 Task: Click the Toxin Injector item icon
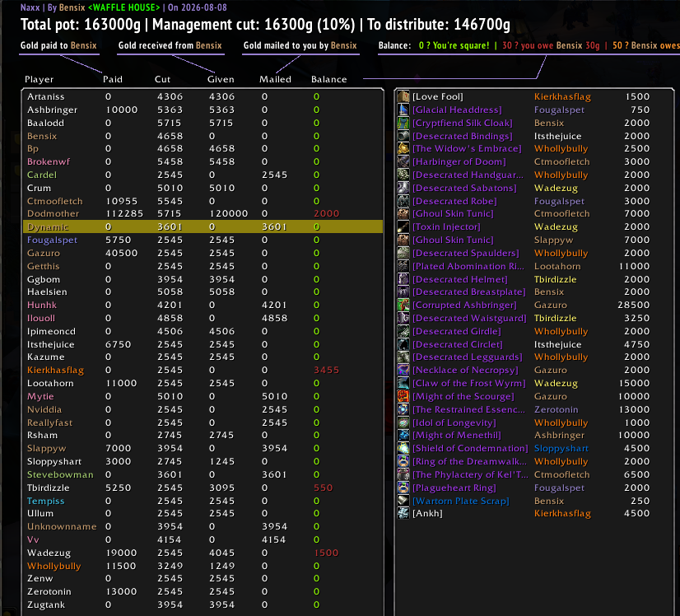(403, 226)
